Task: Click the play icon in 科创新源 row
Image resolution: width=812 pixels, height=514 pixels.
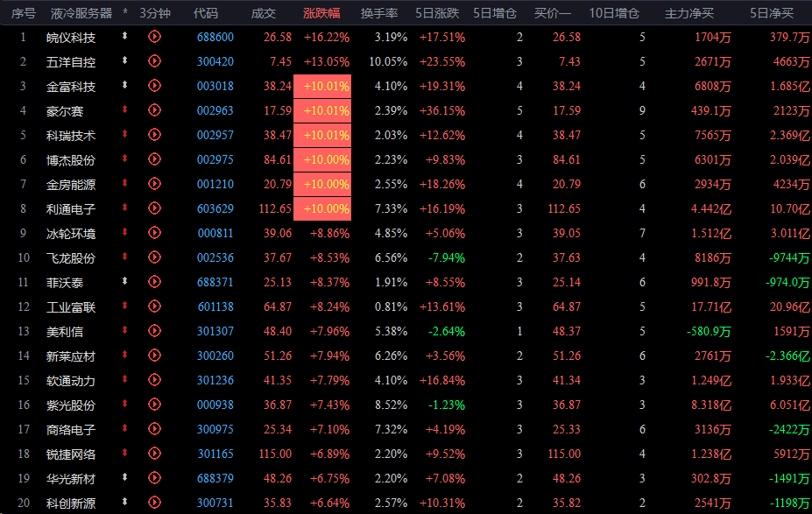Action: coord(154,503)
